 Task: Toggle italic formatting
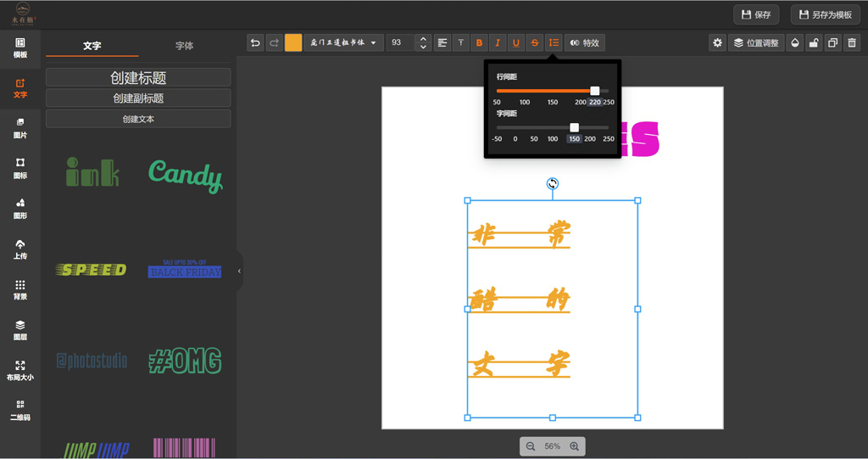(498, 42)
